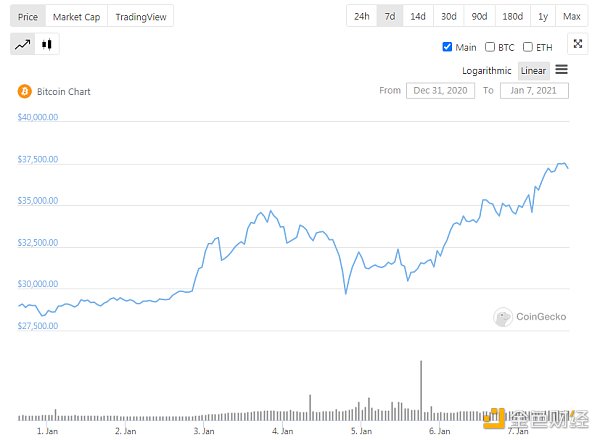Switch to candlestick chart icon
The height and width of the screenshot is (440, 600).
pyautogui.click(x=47, y=45)
